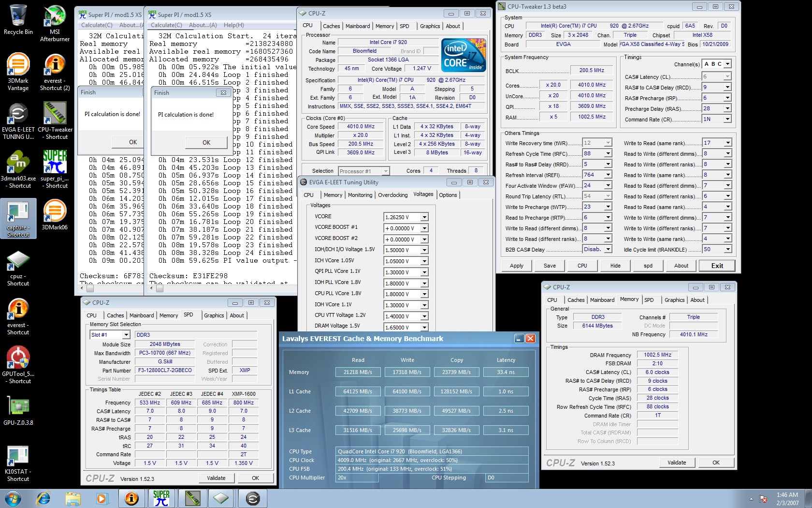Image resolution: width=812 pixels, height=508 pixels.
Task: Expand DRAM Voltage 1.5V dropdown
Action: 424,328
